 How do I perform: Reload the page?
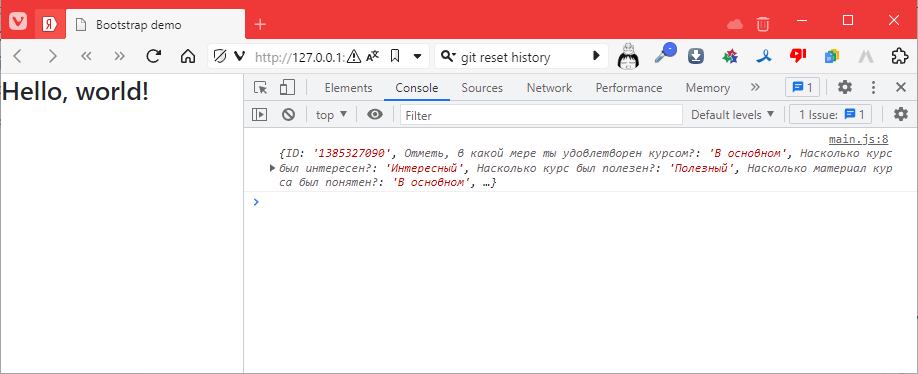153,56
